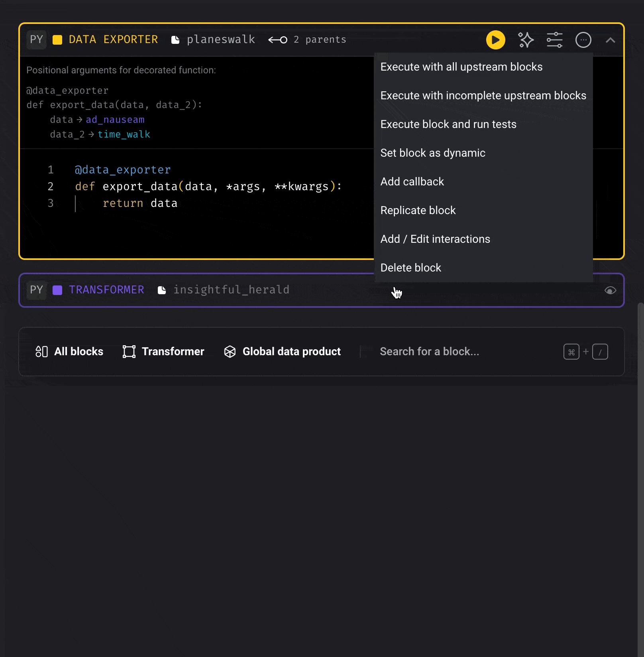
Task: Open the All blocks button
Action: point(69,352)
